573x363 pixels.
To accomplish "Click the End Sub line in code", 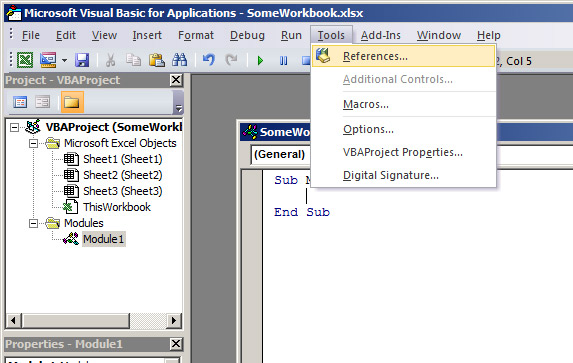I will click(x=302, y=212).
